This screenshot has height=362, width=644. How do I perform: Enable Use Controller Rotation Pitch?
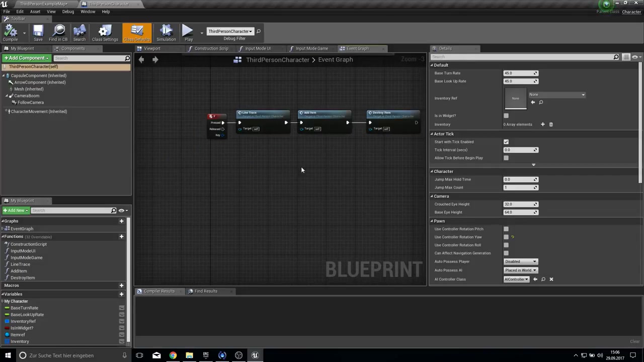pyautogui.click(x=506, y=229)
